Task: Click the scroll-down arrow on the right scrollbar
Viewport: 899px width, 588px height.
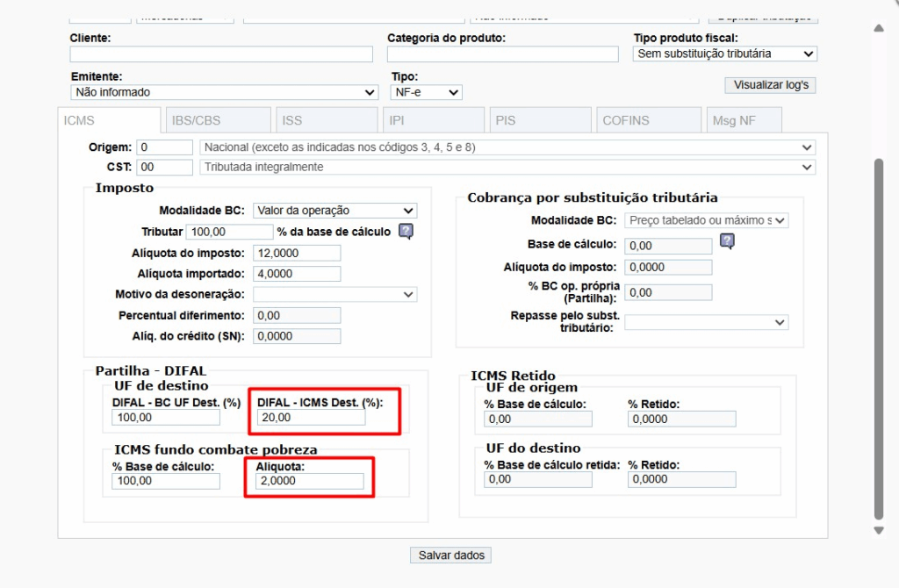Action: [x=878, y=530]
